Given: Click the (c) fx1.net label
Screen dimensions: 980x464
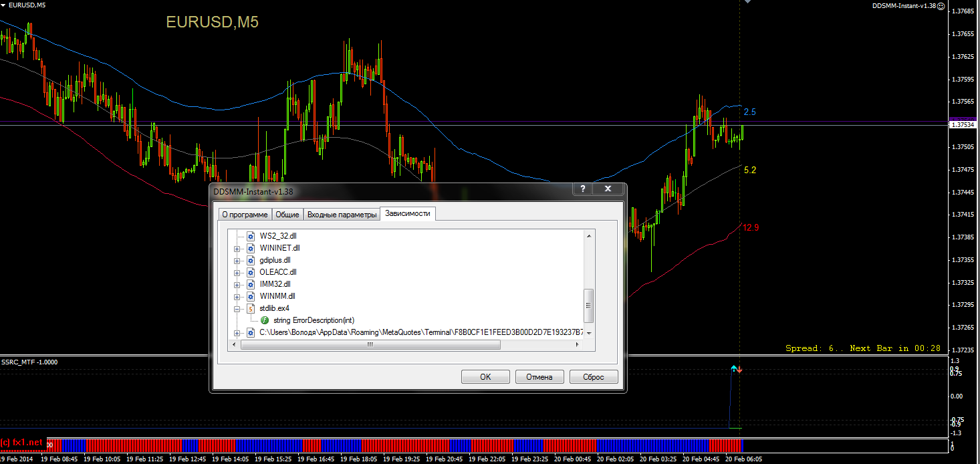Looking at the screenshot, I should click(x=22, y=443).
